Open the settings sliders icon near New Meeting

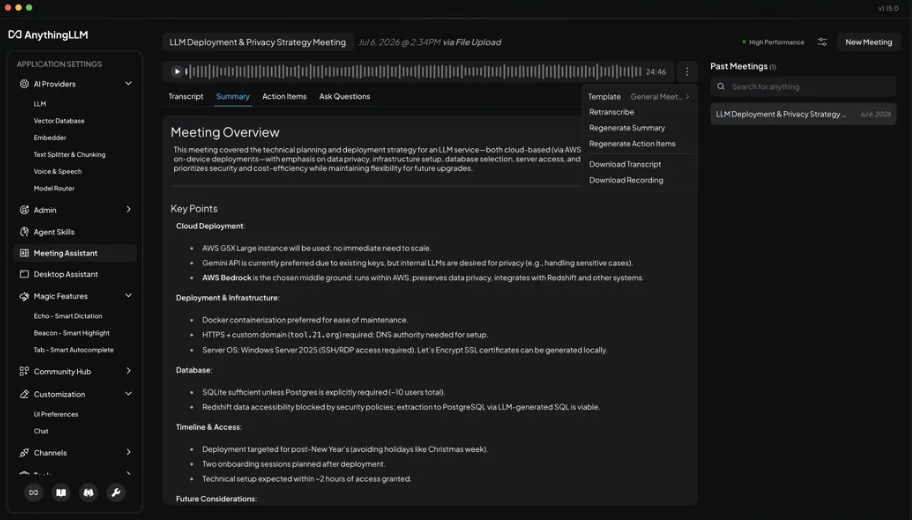click(822, 42)
